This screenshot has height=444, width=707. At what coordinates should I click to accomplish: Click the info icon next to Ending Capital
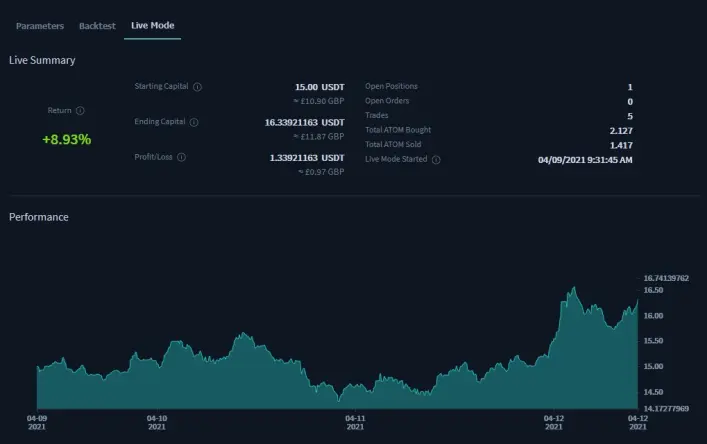(x=194, y=122)
